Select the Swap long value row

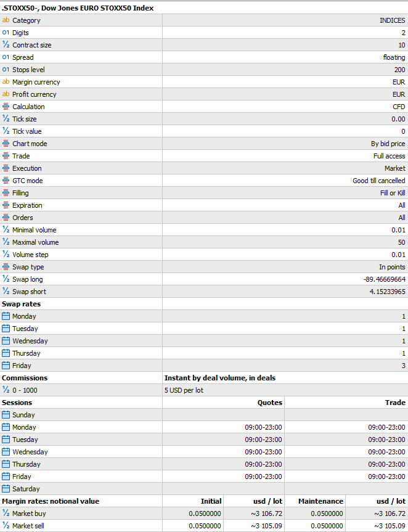203,279
